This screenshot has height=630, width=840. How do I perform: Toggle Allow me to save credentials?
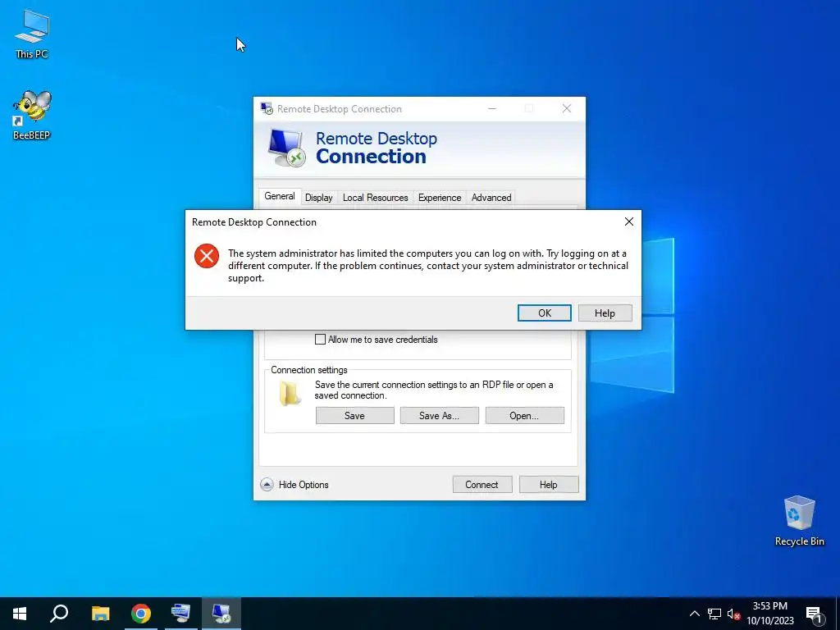(x=321, y=339)
